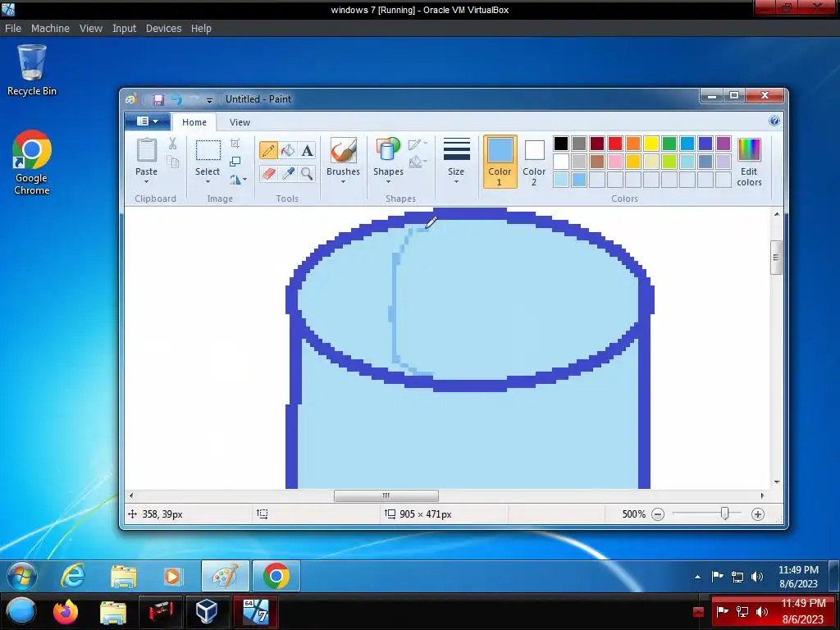Open Recycle Bin desktop icon

[x=32, y=71]
